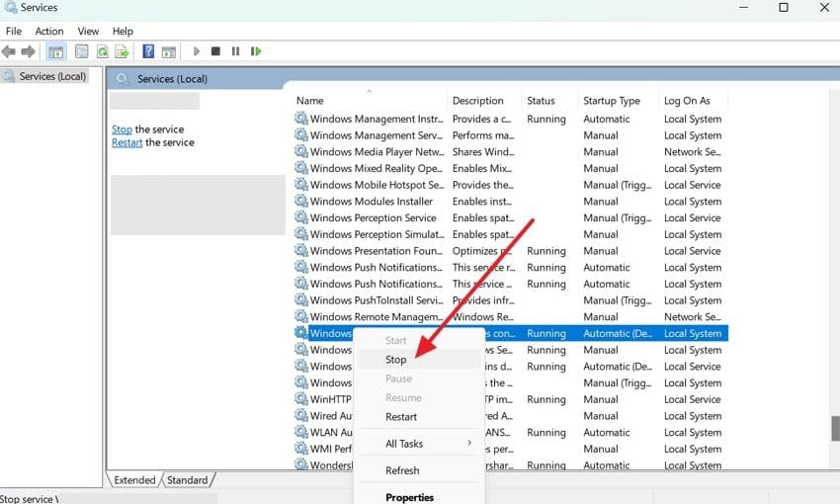Viewport: 840px width, 504px height.
Task: Select Windows Mobile Hotspot Se... service row
Action: click(x=511, y=185)
